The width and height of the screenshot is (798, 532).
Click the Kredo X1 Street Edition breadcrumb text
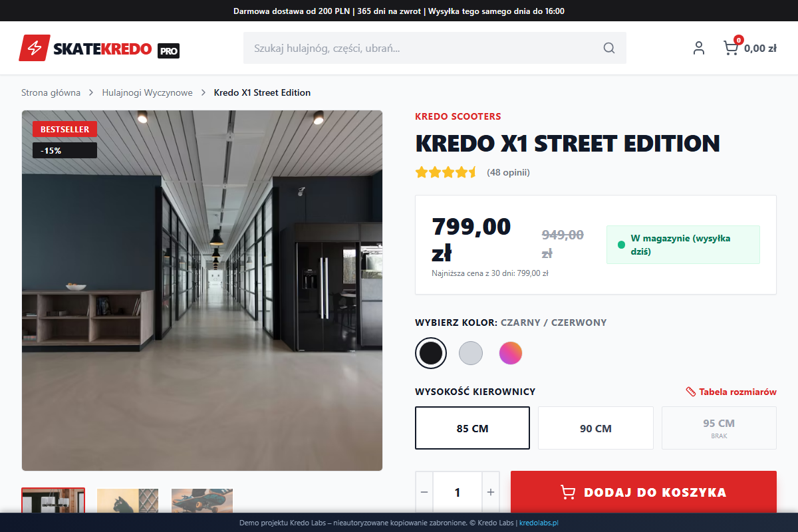point(262,92)
